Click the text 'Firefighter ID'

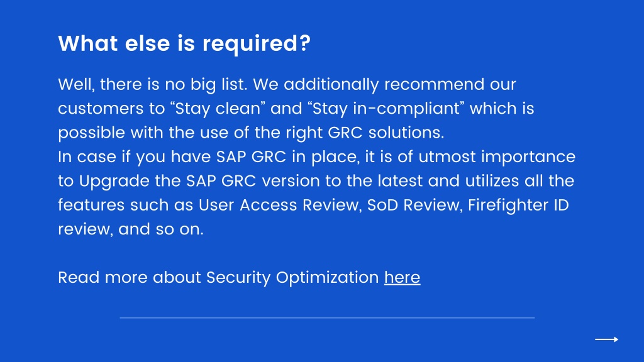tap(518, 206)
